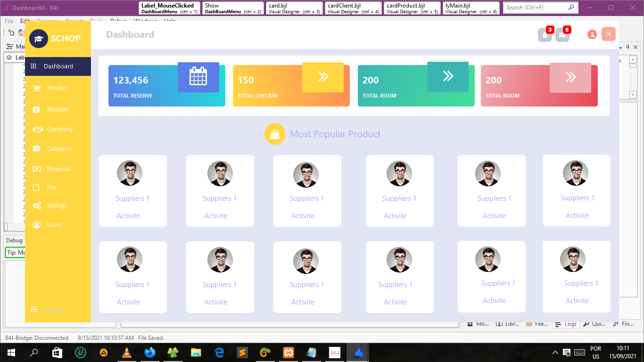The width and height of the screenshot is (644, 362).
Task: Open Sittings via the gears icon
Action: pyautogui.click(x=37, y=206)
